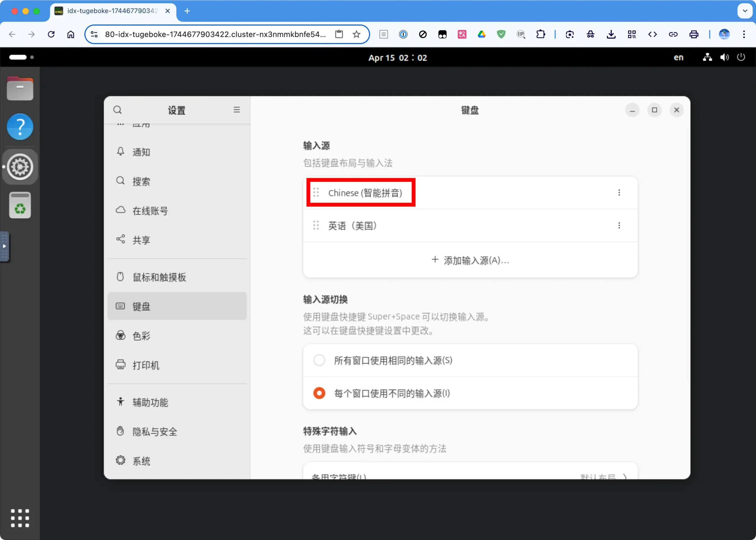Image resolution: width=756 pixels, height=540 pixels.
Task: Click the power icon in top bar
Action: [x=741, y=57]
